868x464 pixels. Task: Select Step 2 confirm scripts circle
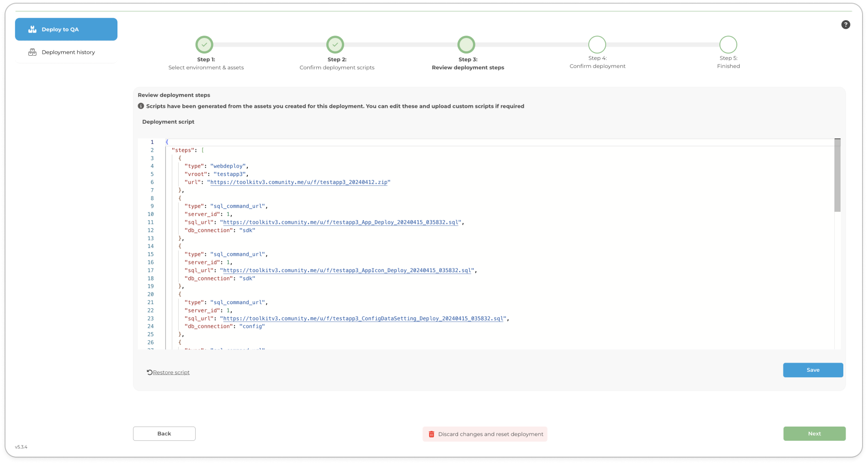pyautogui.click(x=335, y=45)
